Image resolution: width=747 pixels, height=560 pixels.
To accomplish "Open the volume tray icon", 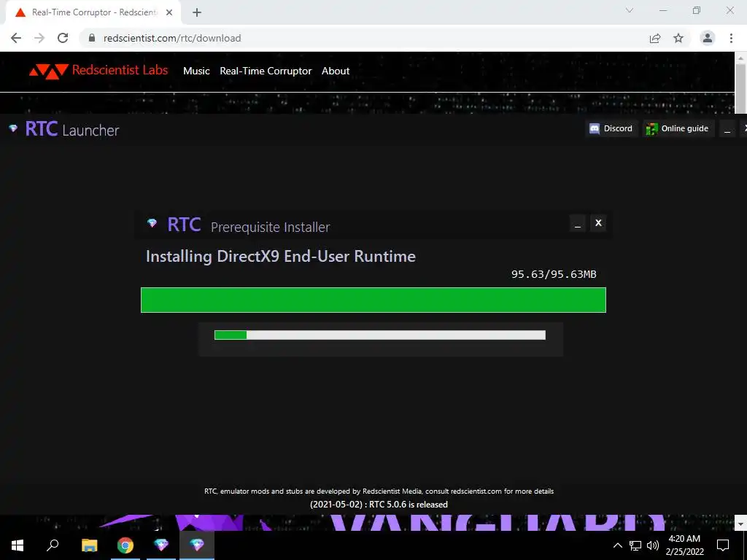I will click(653, 545).
